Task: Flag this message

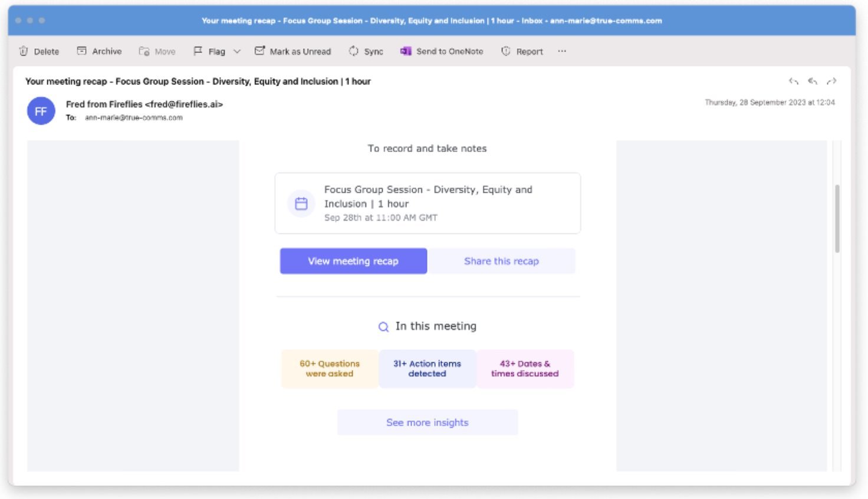Action: [x=209, y=51]
